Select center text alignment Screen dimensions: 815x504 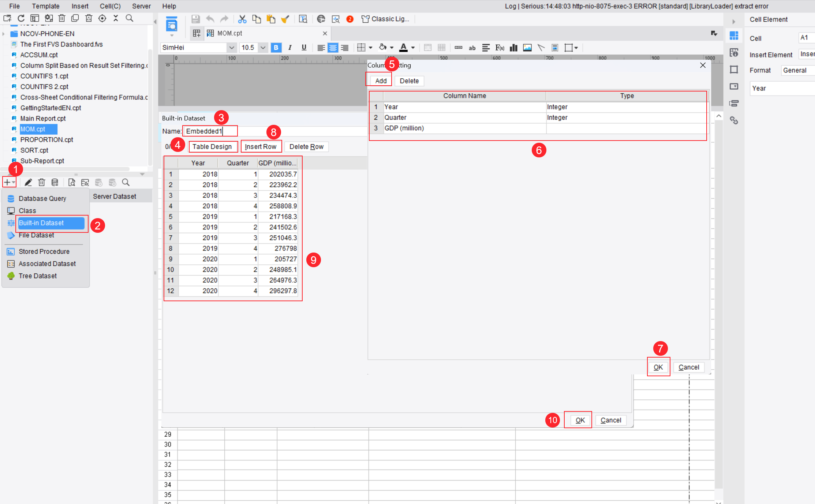point(333,48)
